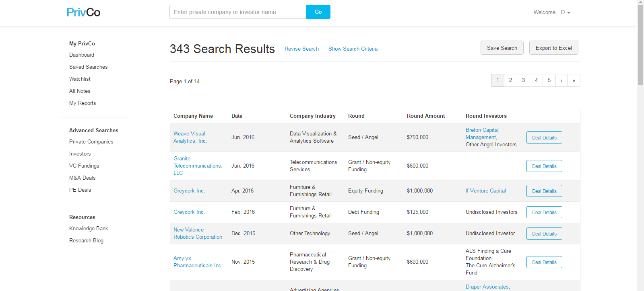Open Weave Visual Analytics, Inc. company link
Image resolution: width=644 pixels, height=291 pixels.
[x=190, y=137]
